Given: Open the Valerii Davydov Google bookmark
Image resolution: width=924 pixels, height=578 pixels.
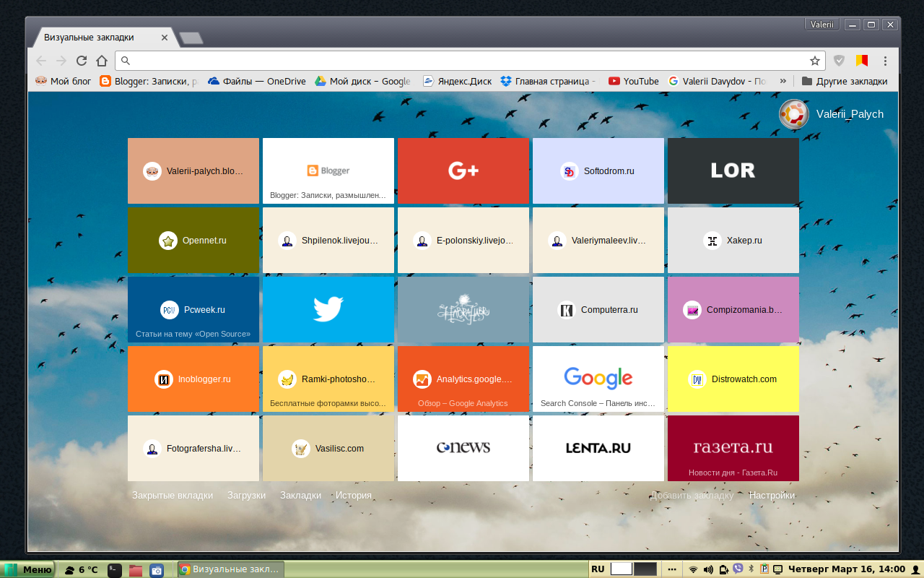Looking at the screenshot, I should tap(718, 81).
